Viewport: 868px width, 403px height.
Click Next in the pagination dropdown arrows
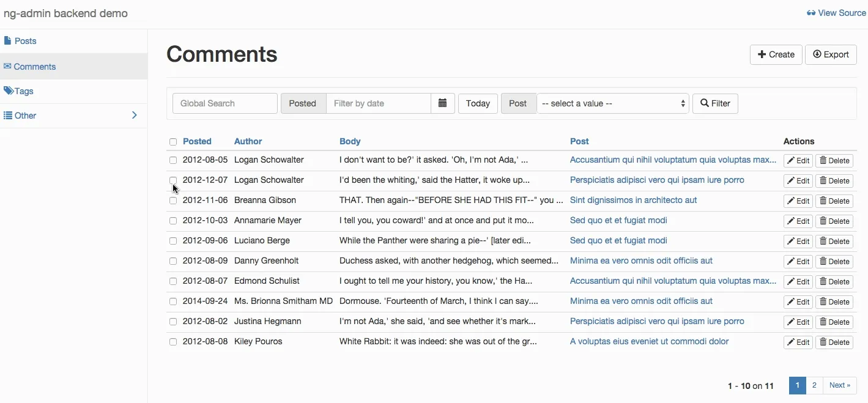(x=839, y=385)
